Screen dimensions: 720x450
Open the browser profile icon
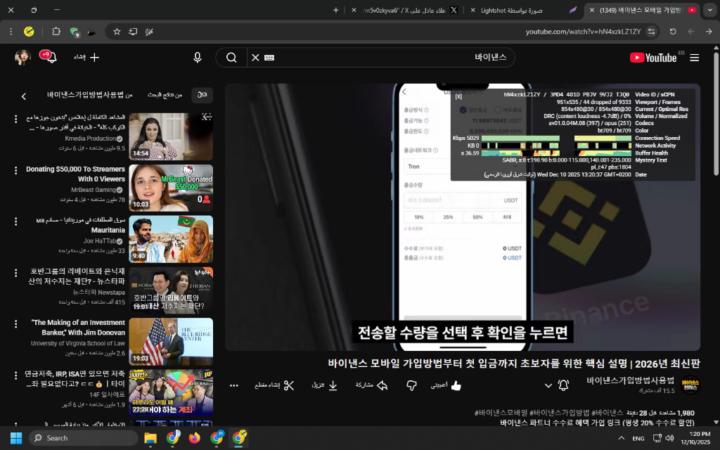click(28, 32)
